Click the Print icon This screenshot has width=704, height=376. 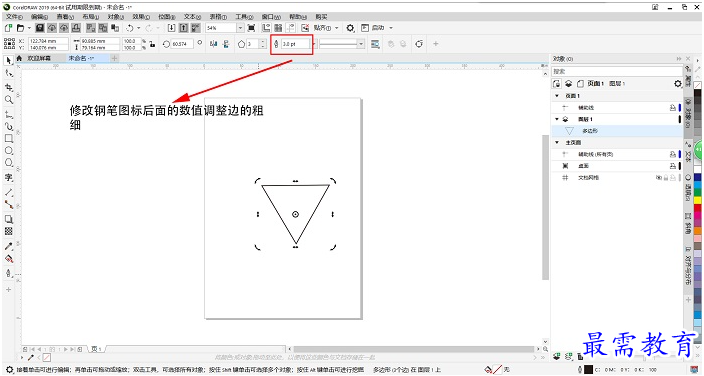(76, 28)
